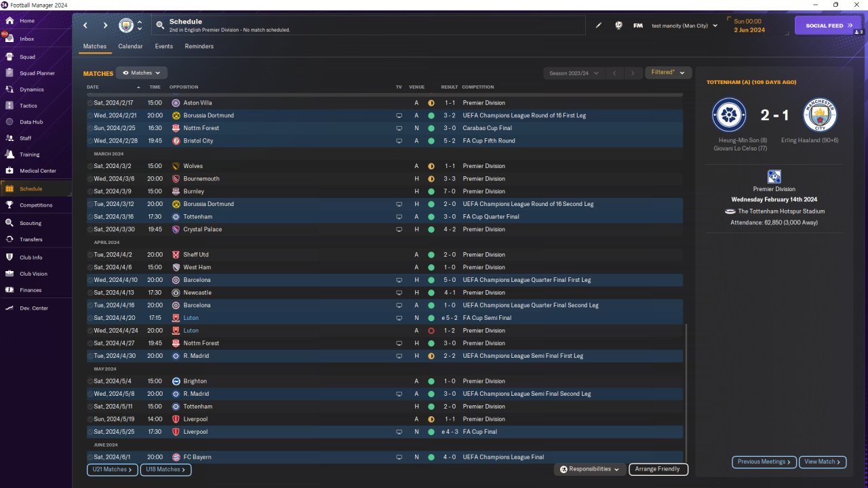Switch to the Calendar tab

[130, 47]
